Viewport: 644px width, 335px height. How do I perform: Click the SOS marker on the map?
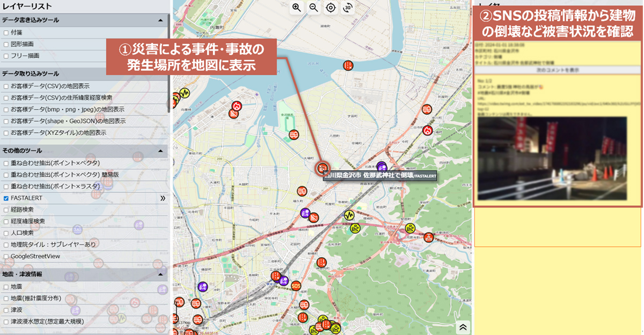coord(296,286)
